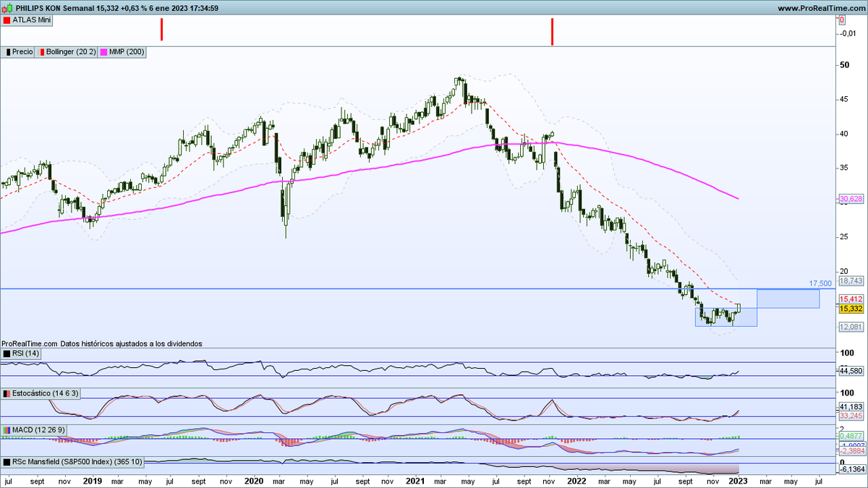Click the 2021 label on time axis

pos(415,480)
